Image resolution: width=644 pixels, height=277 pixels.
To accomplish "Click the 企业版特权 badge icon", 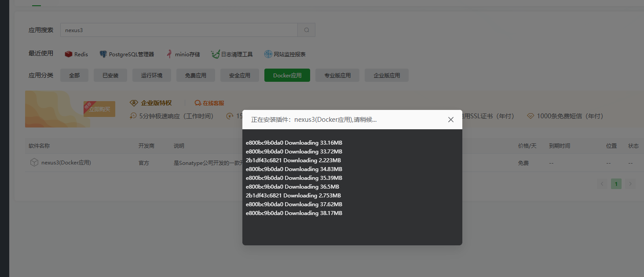I will click(134, 102).
